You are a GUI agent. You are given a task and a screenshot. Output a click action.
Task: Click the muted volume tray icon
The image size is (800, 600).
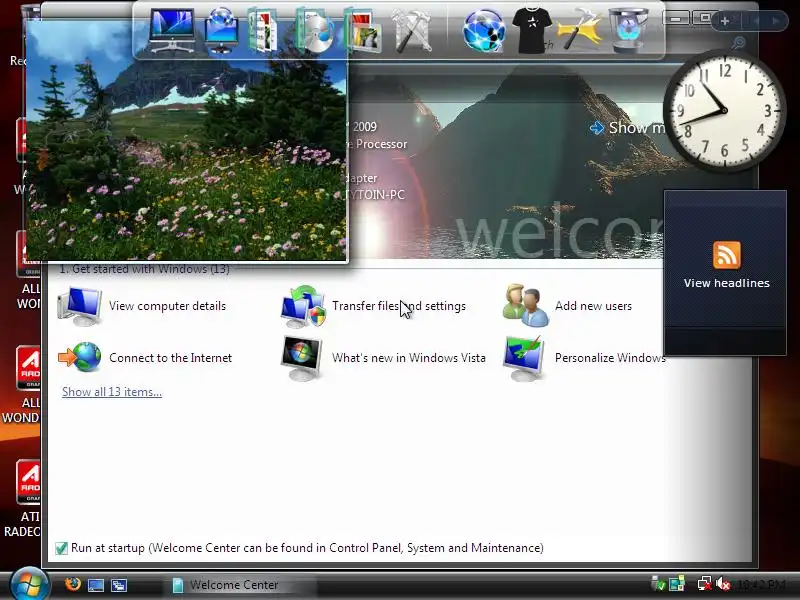pos(722,583)
